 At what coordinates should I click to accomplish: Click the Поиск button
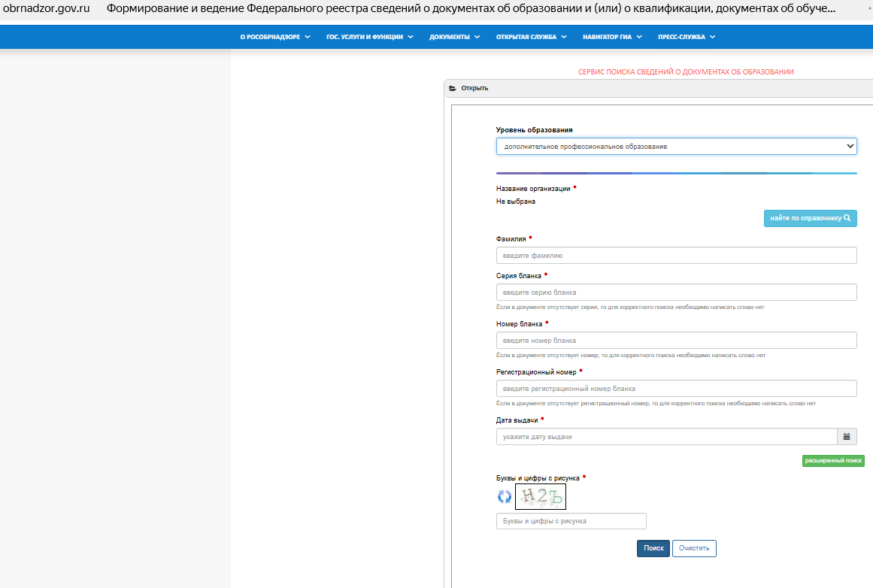[x=653, y=548]
